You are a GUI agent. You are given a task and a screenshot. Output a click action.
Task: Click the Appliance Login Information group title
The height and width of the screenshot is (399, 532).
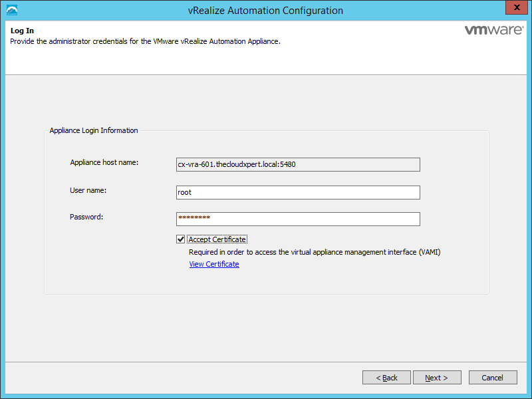point(94,130)
